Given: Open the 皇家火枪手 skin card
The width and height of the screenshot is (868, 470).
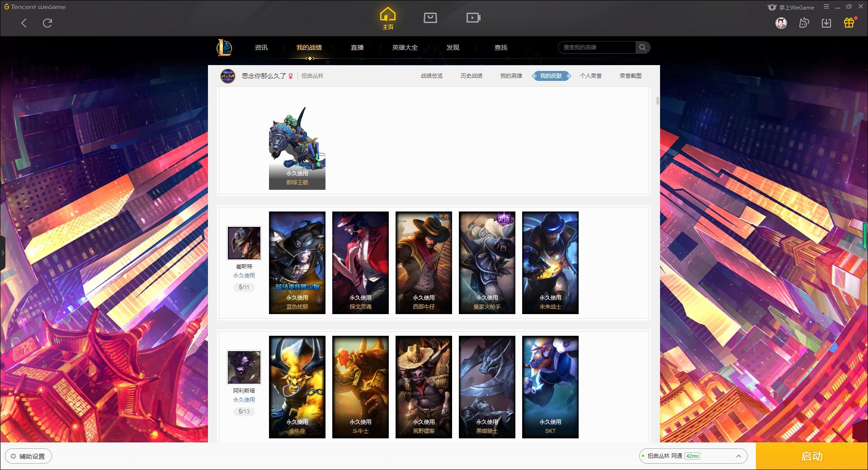Looking at the screenshot, I should [x=487, y=263].
